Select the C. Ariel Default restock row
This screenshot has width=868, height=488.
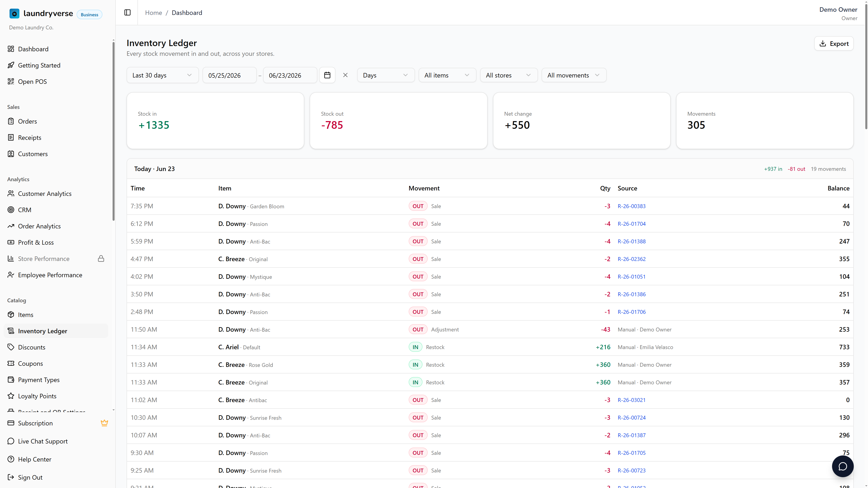[490, 347]
